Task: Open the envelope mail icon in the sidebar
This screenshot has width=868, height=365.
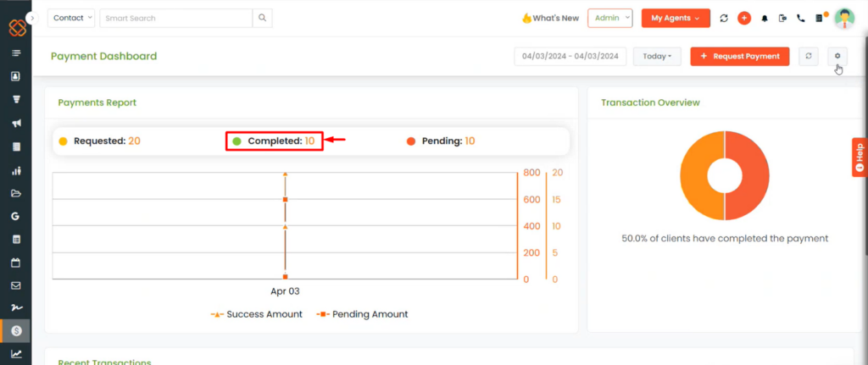Action: click(16, 285)
